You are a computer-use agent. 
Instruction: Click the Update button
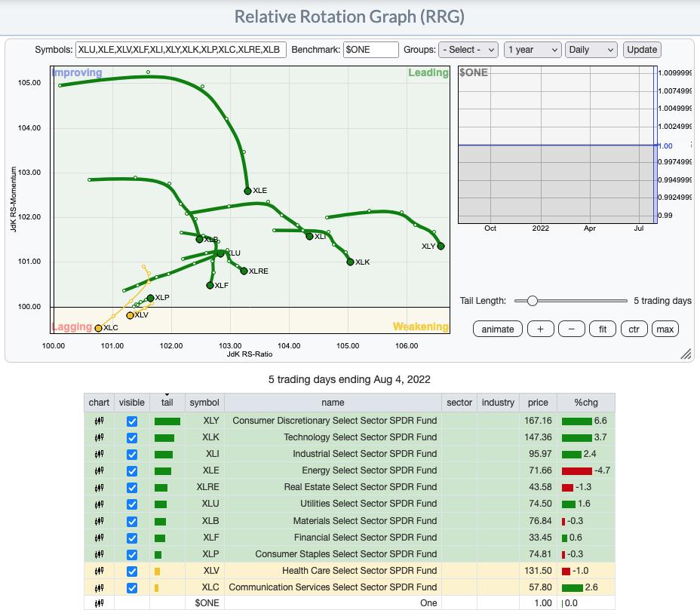(x=642, y=50)
